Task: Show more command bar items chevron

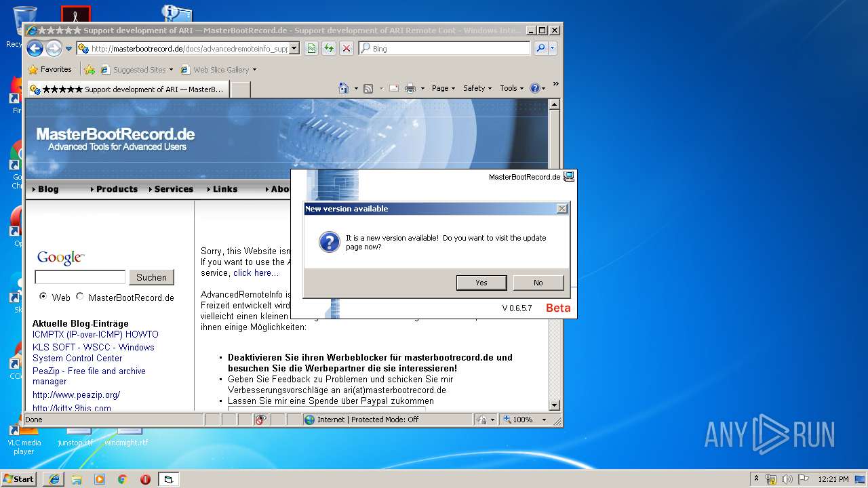Action: click(556, 85)
